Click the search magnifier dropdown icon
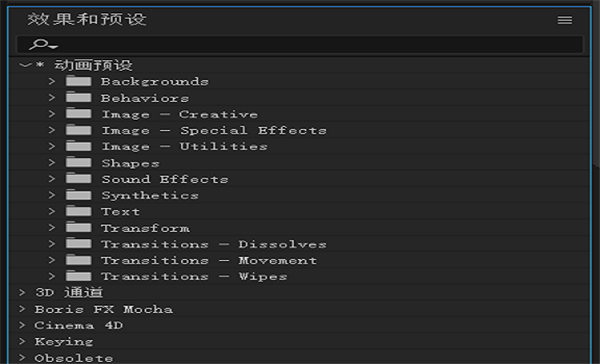The height and width of the screenshot is (364, 600). [x=43, y=44]
